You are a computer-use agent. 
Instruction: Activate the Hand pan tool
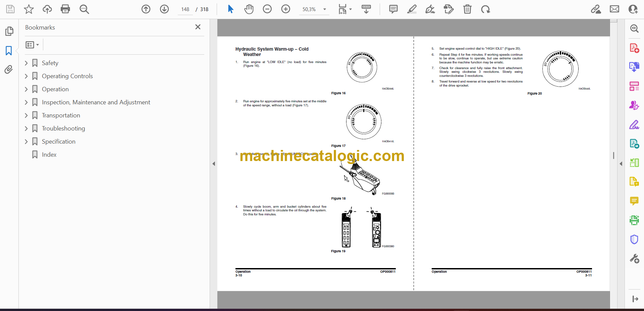pos(249,9)
